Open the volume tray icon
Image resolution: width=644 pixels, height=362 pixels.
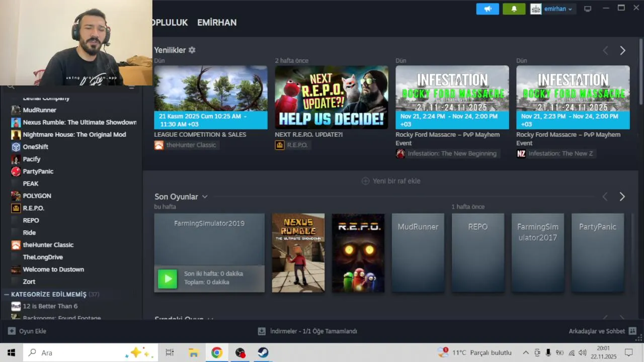583,352
